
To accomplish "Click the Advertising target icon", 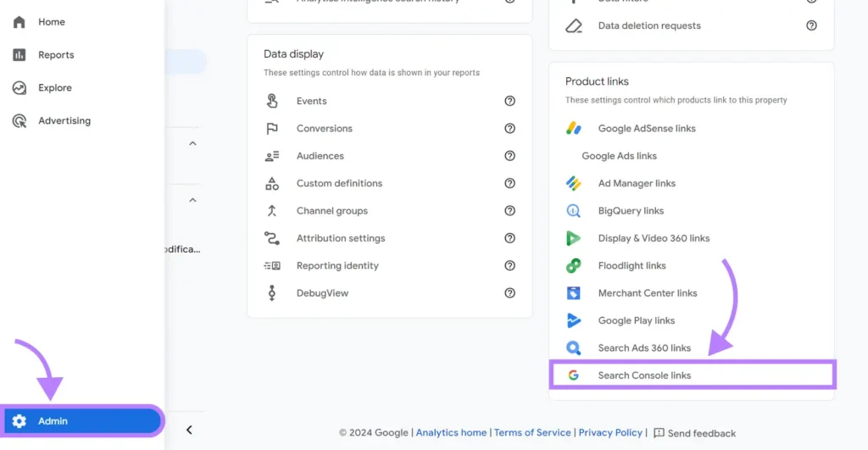I will point(19,120).
